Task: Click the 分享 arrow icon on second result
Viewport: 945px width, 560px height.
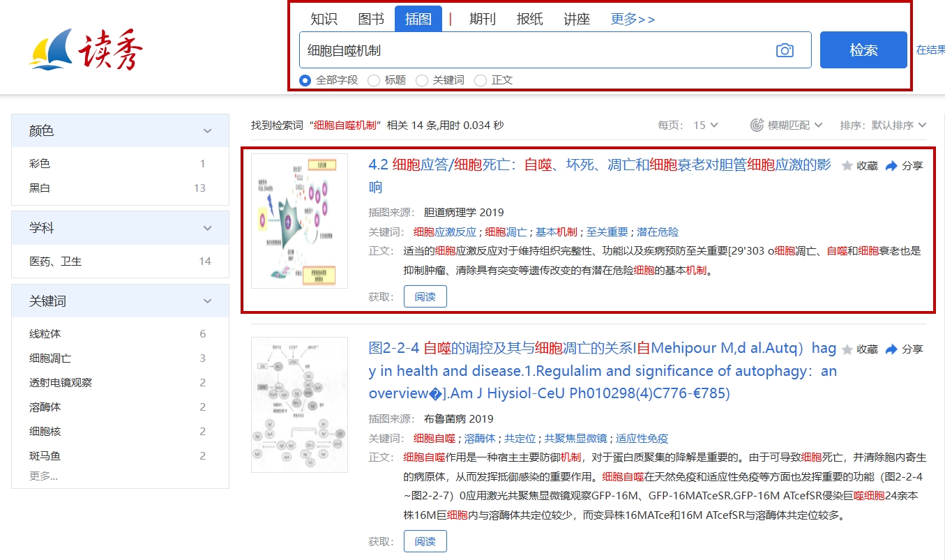Action: point(891,349)
